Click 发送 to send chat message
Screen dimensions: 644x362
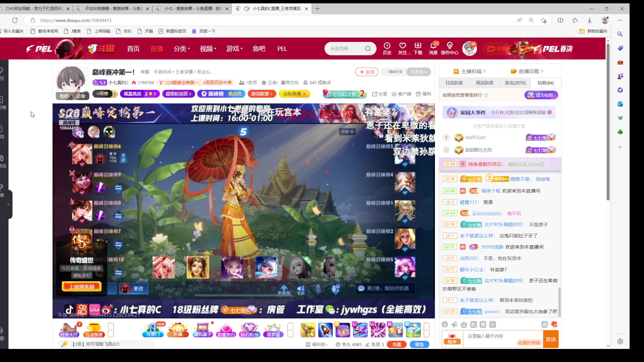tap(550, 340)
